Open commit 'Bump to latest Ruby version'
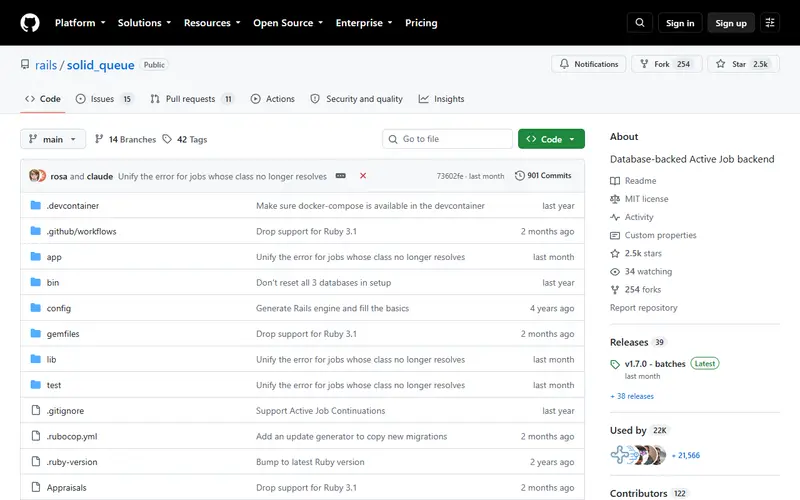The image size is (800, 500). [x=310, y=462]
